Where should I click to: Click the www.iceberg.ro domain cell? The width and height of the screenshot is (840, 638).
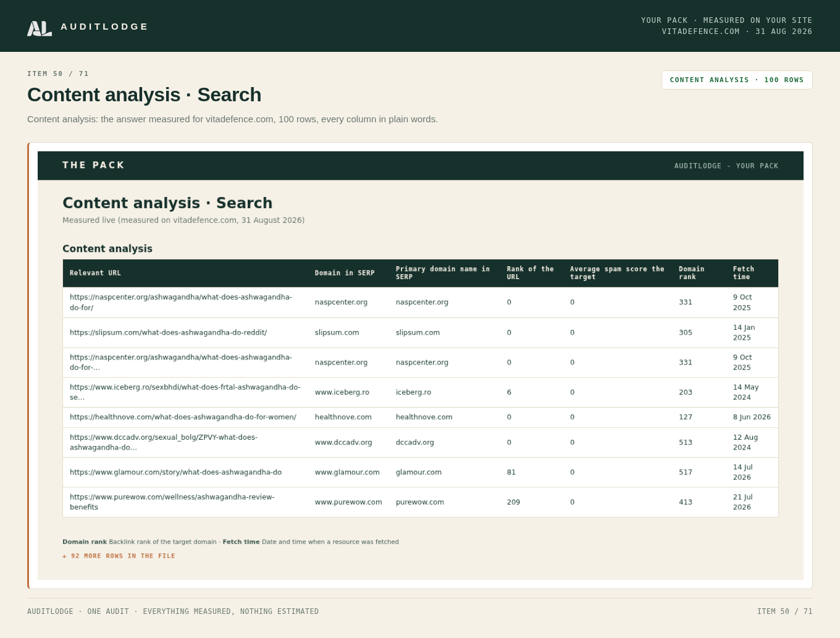click(342, 392)
